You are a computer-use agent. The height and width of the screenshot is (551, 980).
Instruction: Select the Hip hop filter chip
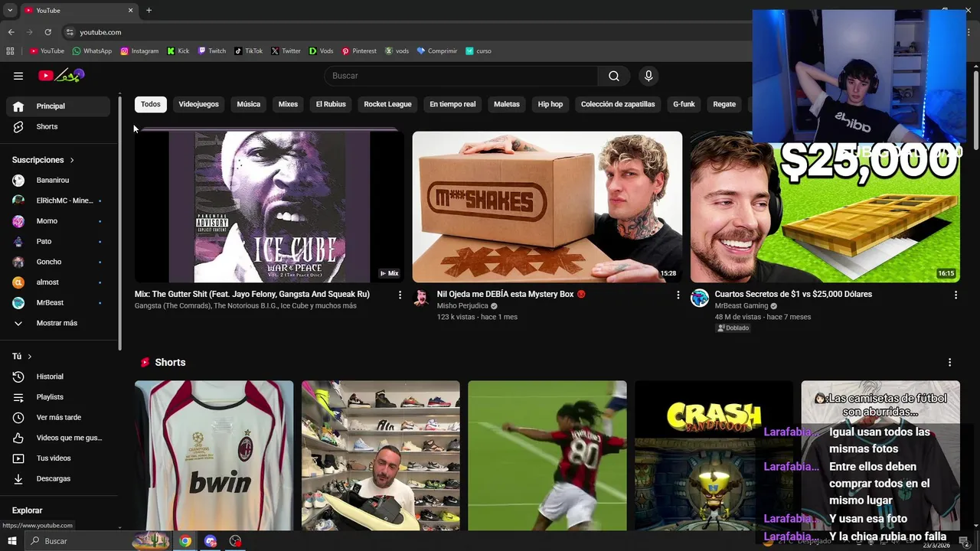tap(550, 104)
